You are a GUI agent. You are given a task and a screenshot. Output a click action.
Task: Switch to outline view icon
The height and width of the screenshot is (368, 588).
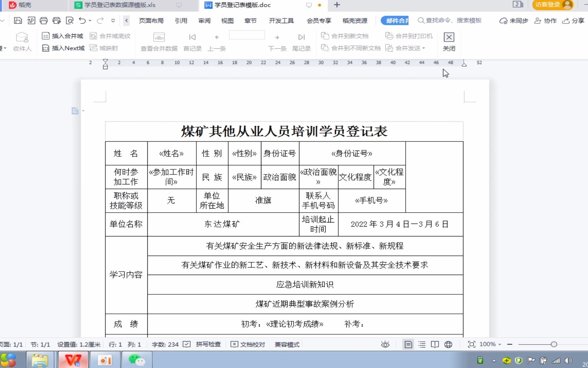(422, 344)
